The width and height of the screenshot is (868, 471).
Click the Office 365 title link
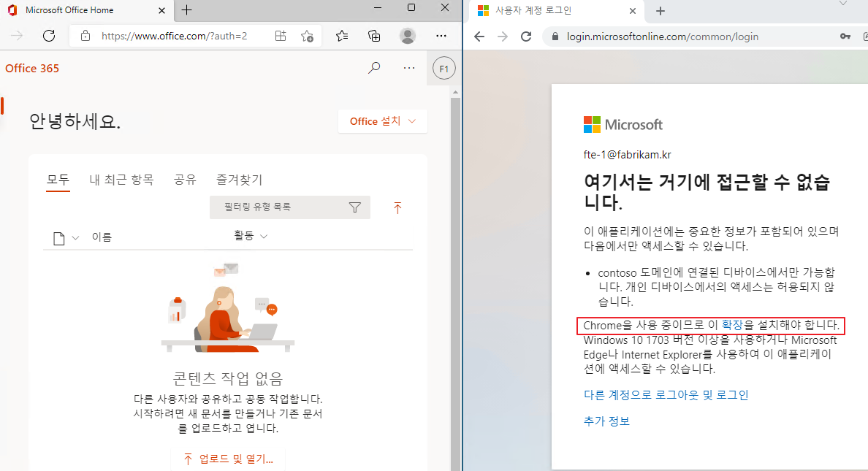[32, 68]
